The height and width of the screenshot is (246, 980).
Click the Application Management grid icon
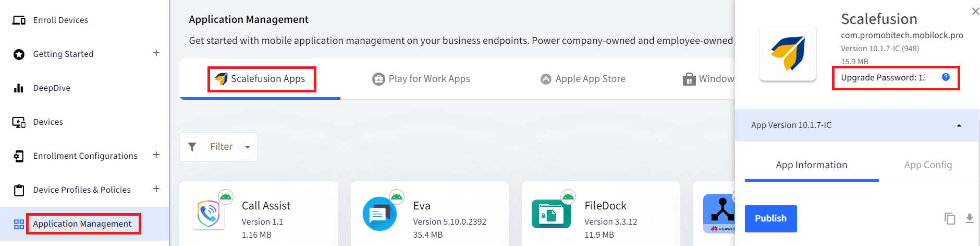tap(19, 224)
